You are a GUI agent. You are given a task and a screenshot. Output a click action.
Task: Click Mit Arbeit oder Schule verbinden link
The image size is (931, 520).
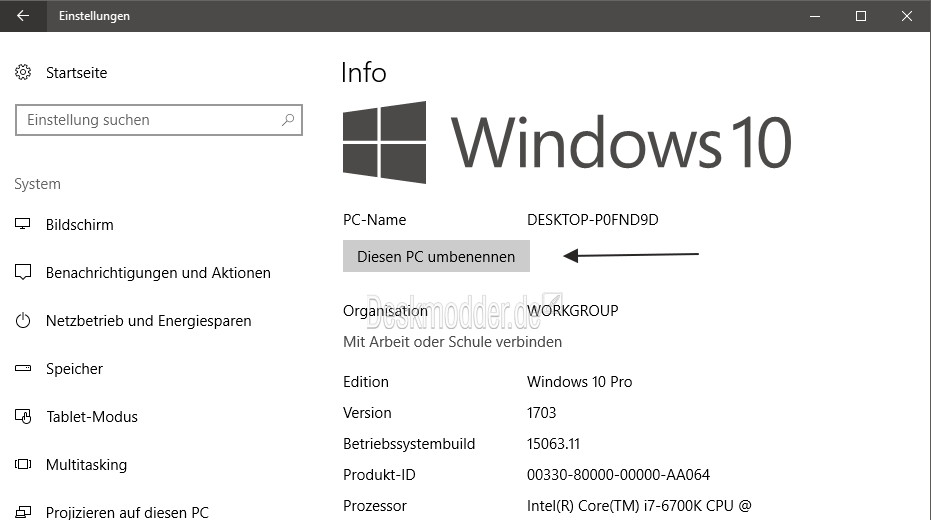(x=452, y=342)
